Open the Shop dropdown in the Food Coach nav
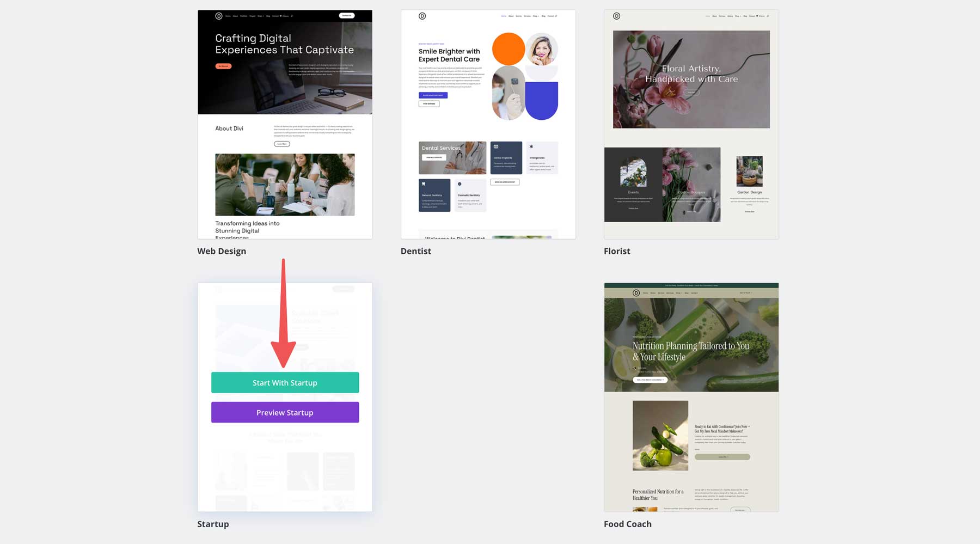This screenshot has height=544, width=980. 679,292
